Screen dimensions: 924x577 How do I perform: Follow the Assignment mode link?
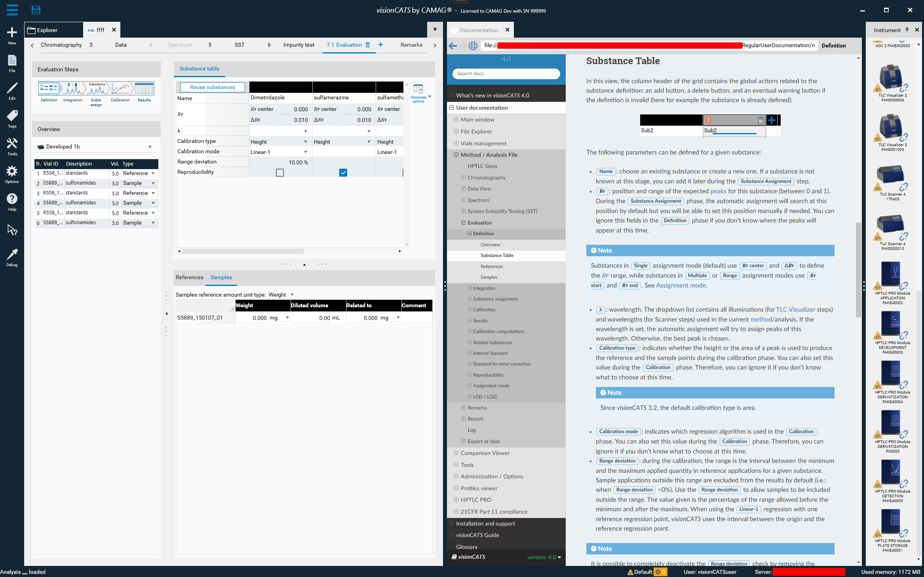[x=681, y=285]
